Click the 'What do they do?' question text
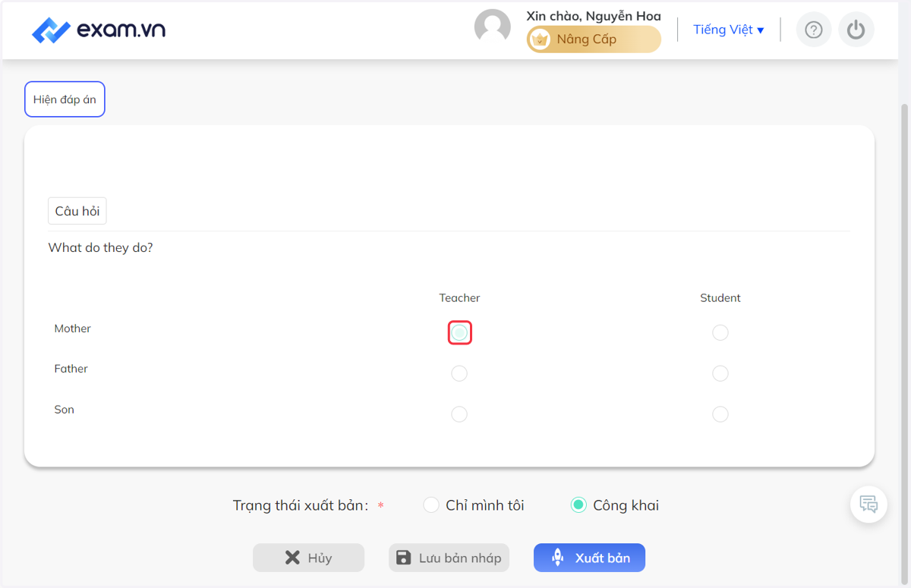The image size is (911, 588). pyautogui.click(x=100, y=247)
